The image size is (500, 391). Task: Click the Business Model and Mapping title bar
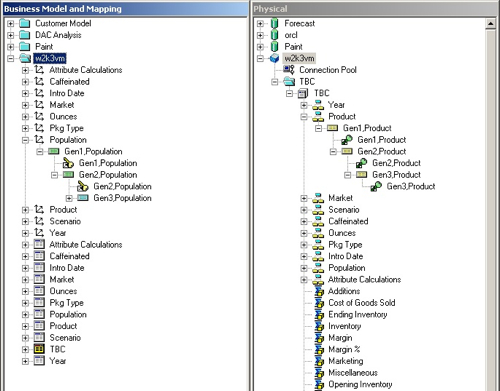[125, 9]
